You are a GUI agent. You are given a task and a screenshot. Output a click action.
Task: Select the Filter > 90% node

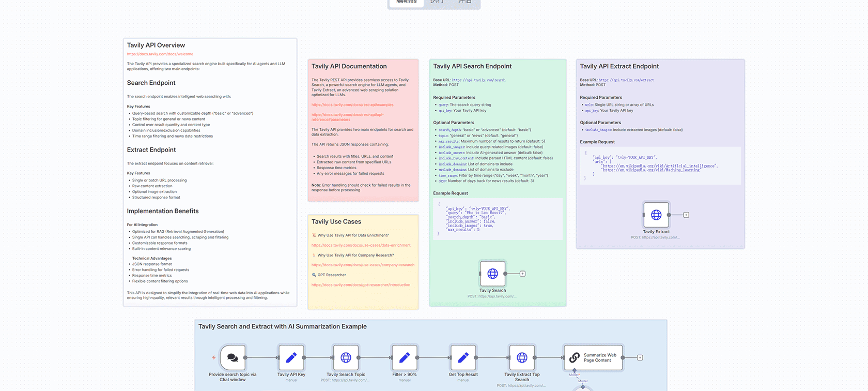tap(405, 357)
